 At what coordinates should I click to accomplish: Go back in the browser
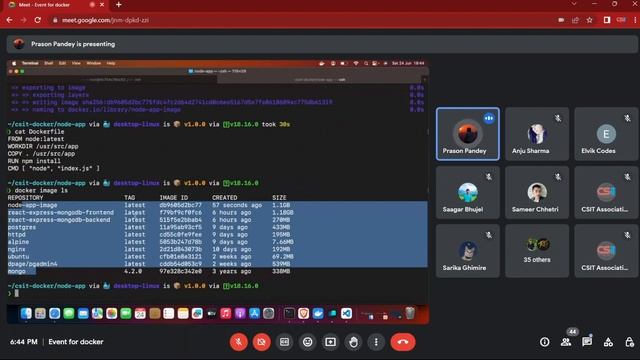[9, 20]
